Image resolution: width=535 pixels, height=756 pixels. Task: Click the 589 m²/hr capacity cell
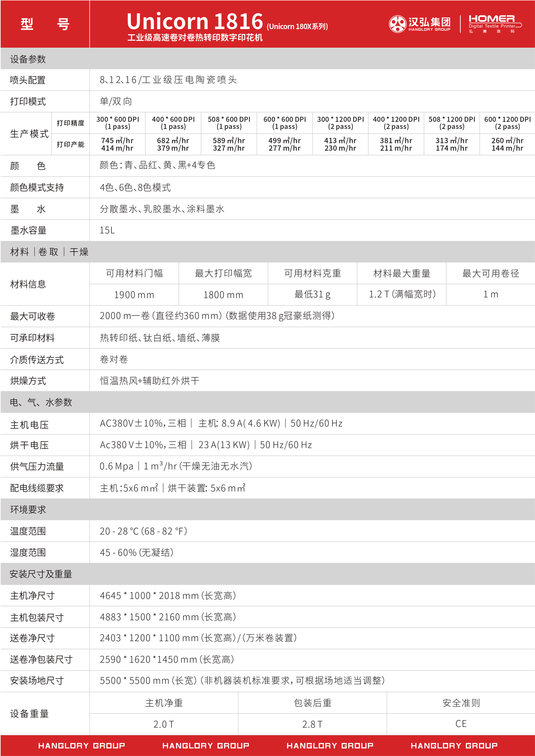[229, 144]
